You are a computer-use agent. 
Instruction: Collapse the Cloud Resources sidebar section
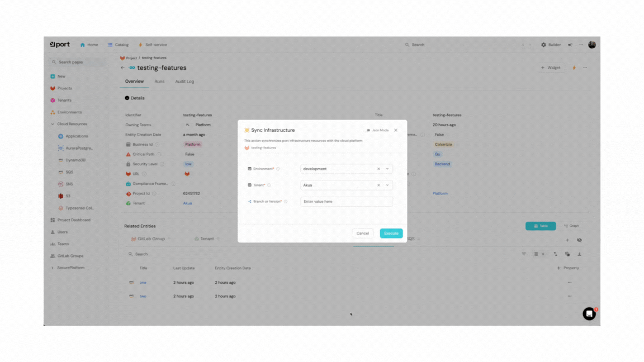pyautogui.click(x=53, y=124)
